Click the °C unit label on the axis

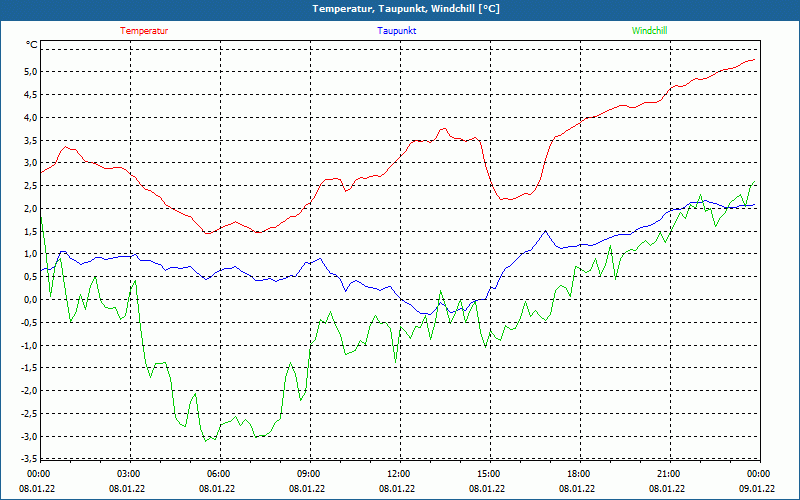coord(32,45)
